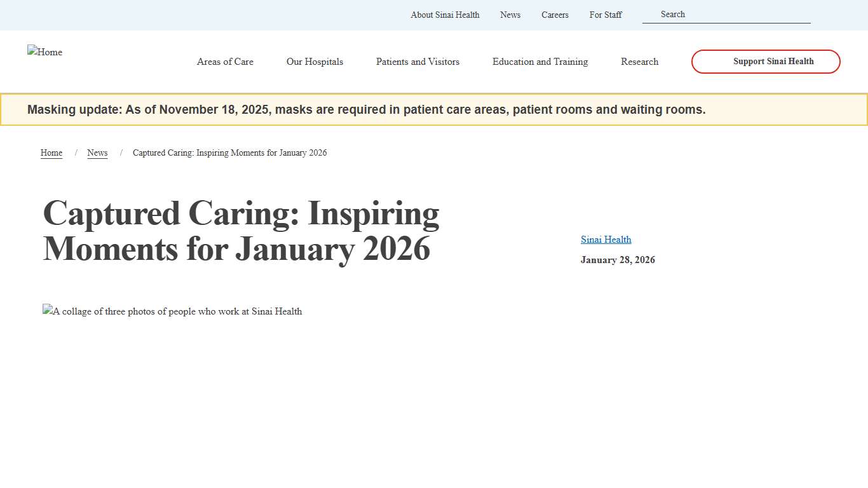868x488 pixels.
Task: Open the Our Hospitals menu
Action: pyautogui.click(x=315, y=62)
